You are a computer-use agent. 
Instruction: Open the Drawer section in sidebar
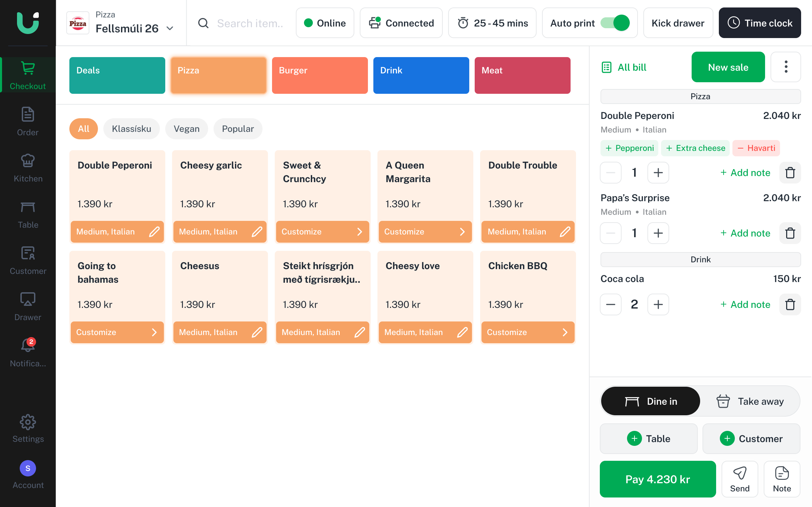point(28,307)
